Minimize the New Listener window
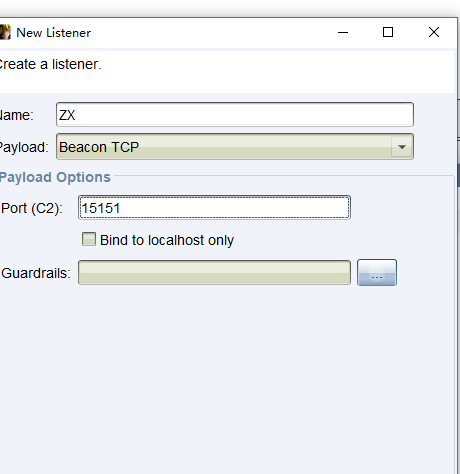Viewport: 460px width, 474px height. point(343,32)
